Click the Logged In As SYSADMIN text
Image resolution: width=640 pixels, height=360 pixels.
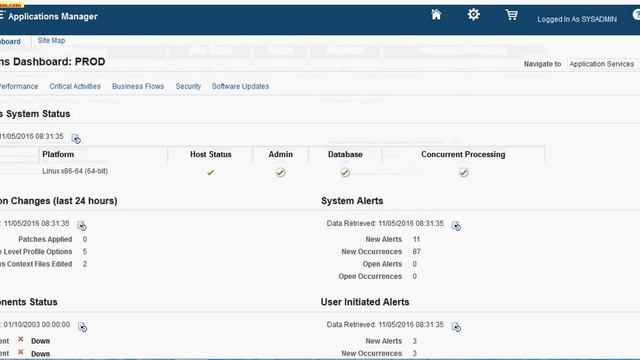point(577,19)
